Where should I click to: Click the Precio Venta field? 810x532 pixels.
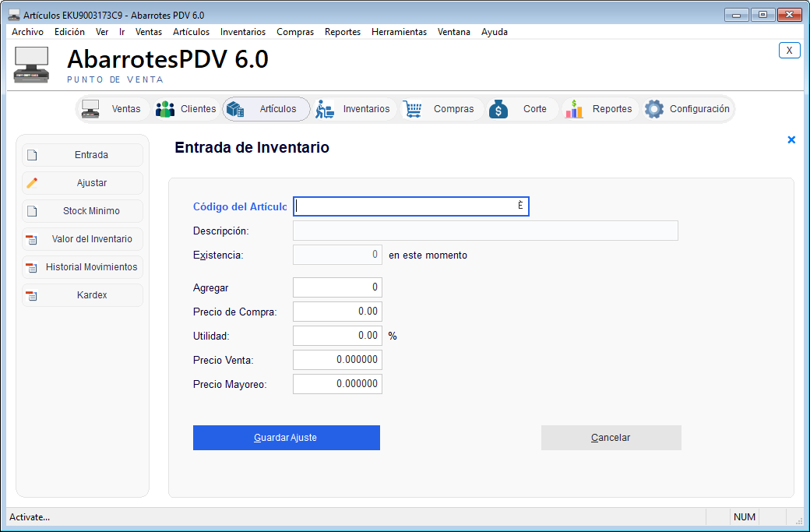click(337, 360)
